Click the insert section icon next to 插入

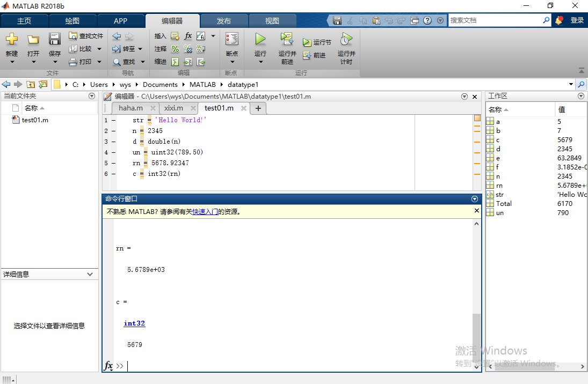click(175, 36)
